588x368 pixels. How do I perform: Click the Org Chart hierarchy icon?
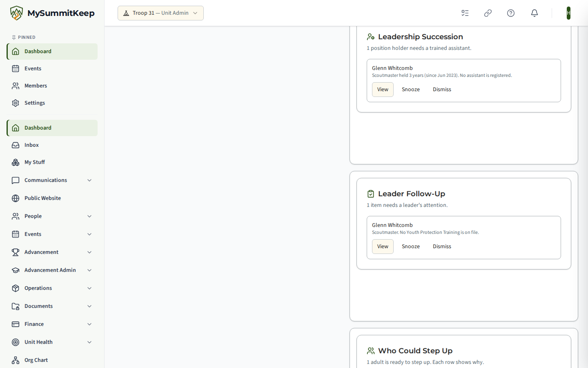(x=16, y=360)
